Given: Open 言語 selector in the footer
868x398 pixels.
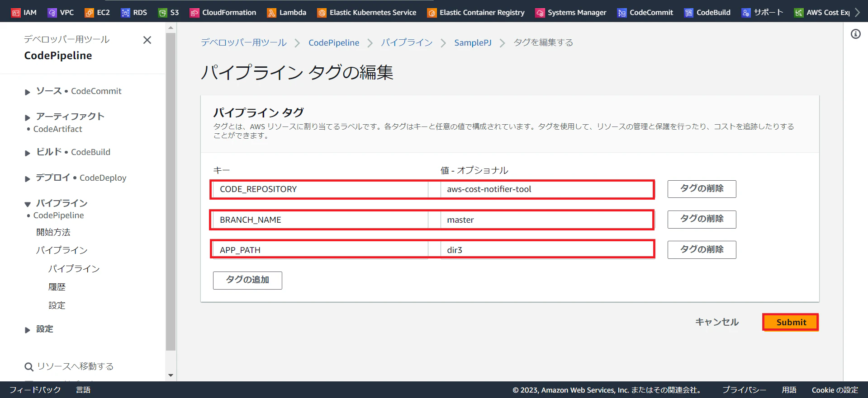Looking at the screenshot, I should 83,390.
